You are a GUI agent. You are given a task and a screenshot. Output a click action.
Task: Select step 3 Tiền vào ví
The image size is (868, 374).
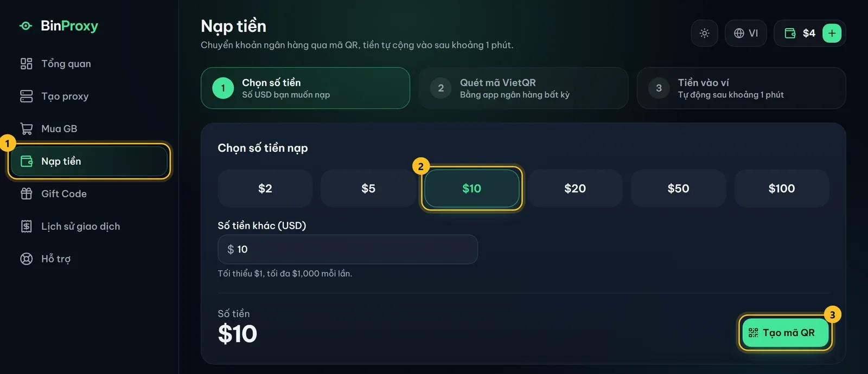point(741,88)
